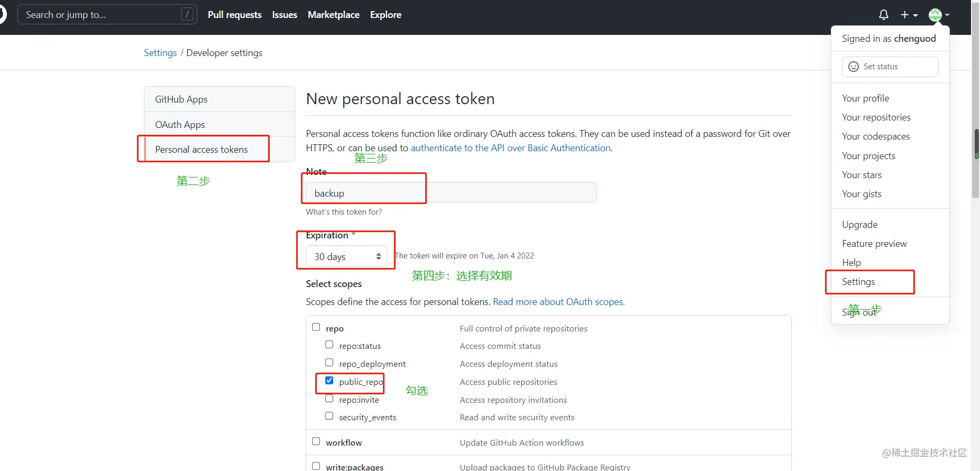This screenshot has height=471, width=980.
Task: Check the repo:status checkbox
Action: click(x=329, y=345)
